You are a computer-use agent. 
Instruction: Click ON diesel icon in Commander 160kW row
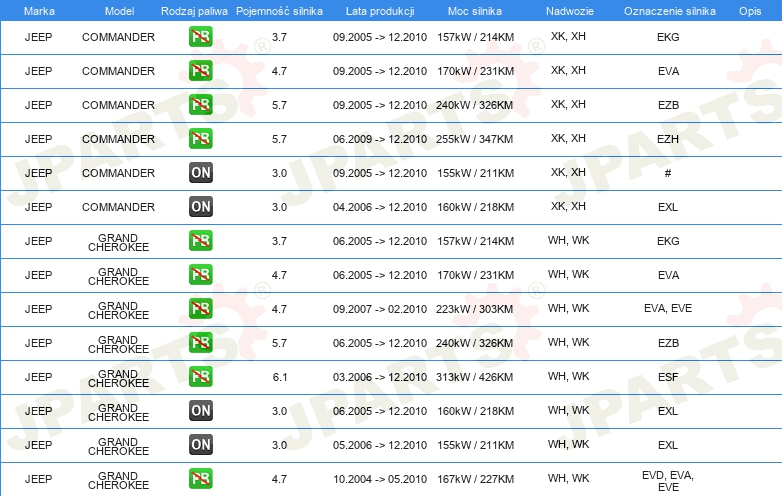click(201, 206)
